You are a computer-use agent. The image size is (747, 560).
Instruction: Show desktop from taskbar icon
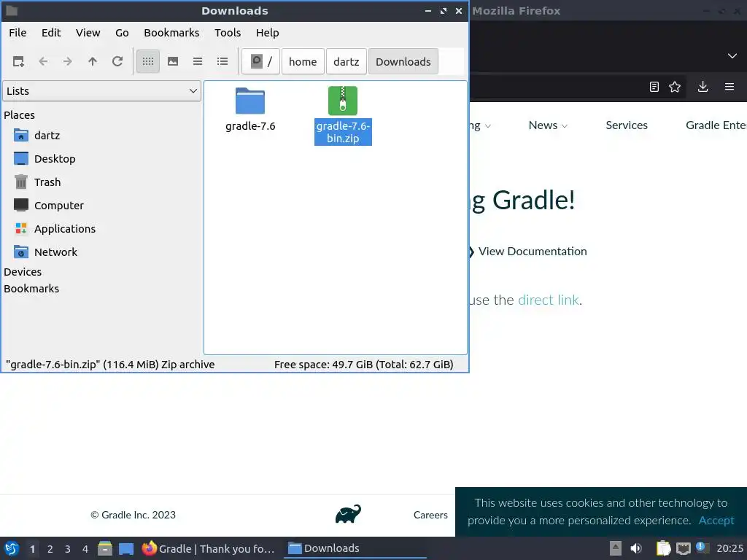point(126,548)
